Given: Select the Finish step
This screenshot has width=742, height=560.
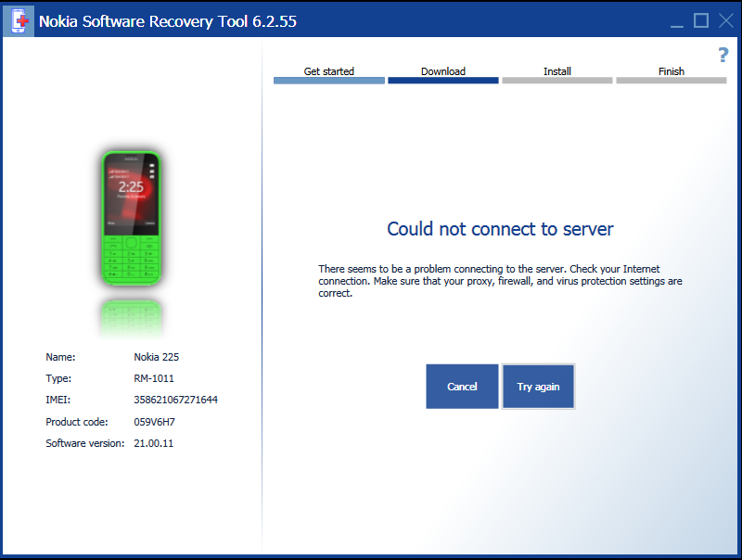Looking at the screenshot, I should pos(671,75).
